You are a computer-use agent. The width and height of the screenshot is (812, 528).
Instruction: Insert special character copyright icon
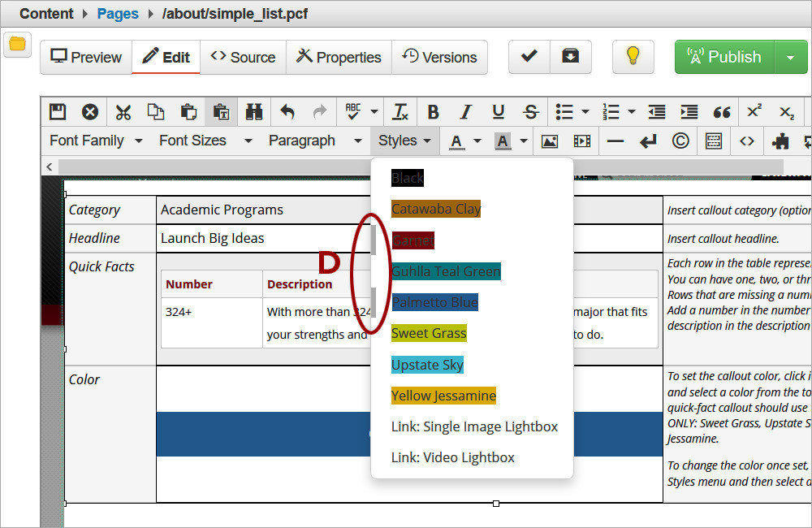[x=680, y=141]
